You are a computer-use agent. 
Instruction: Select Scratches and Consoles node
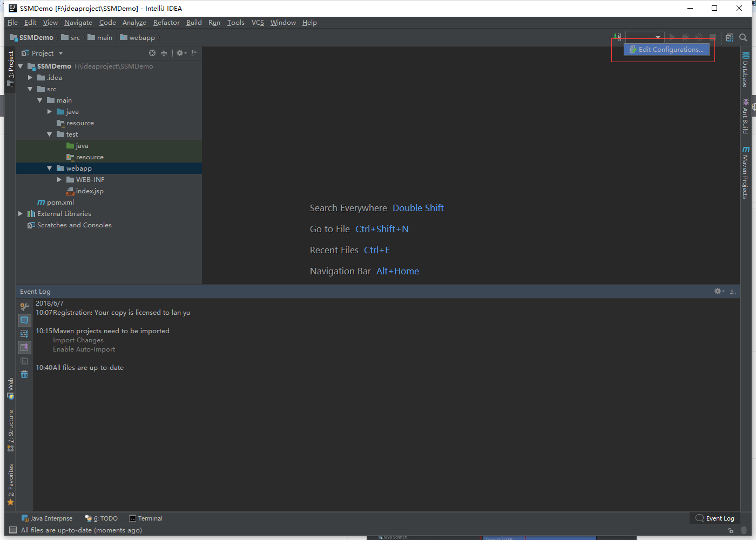pos(70,225)
